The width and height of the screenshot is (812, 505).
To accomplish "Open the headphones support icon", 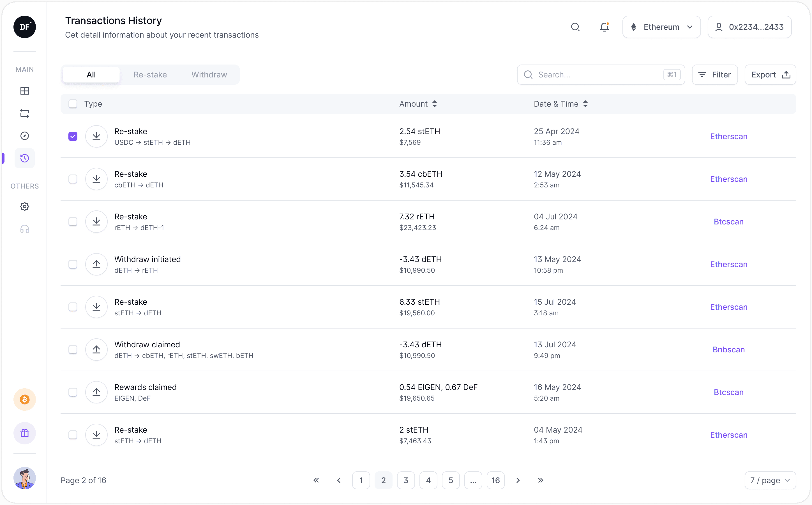I will click(x=24, y=229).
